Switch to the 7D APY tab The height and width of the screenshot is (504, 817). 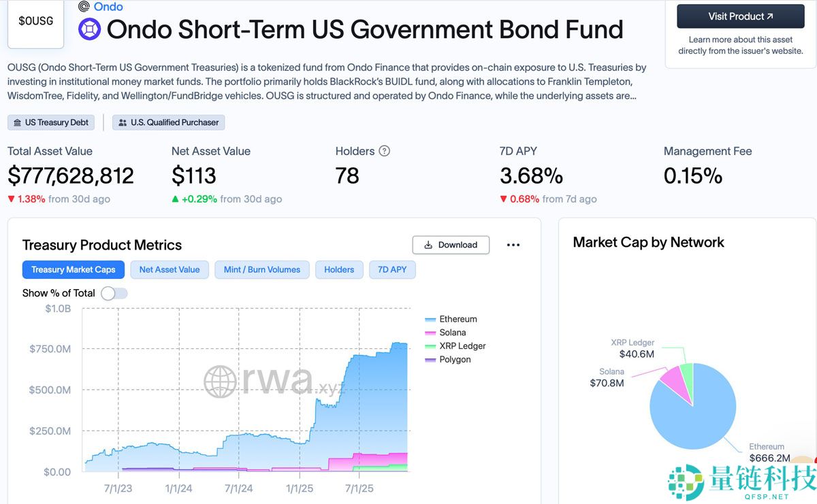[x=392, y=269]
